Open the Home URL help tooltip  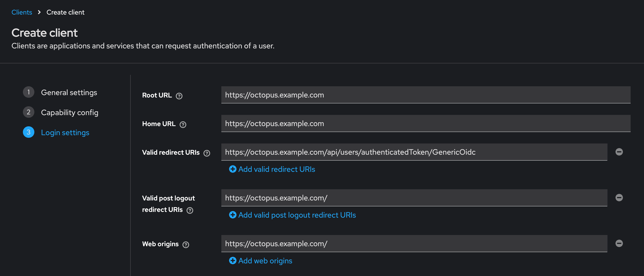(183, 124)
